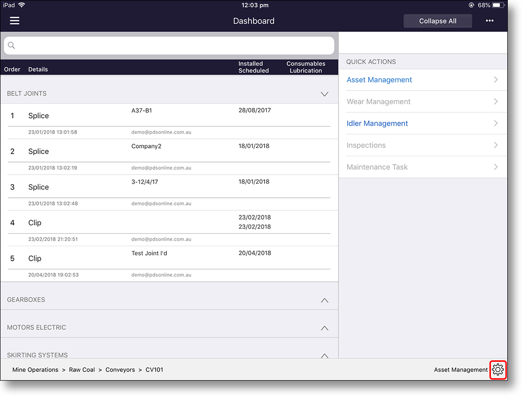Select CV101 breadcrumb
This screenshot has width=532, height=400.
[x=154, y=370]
